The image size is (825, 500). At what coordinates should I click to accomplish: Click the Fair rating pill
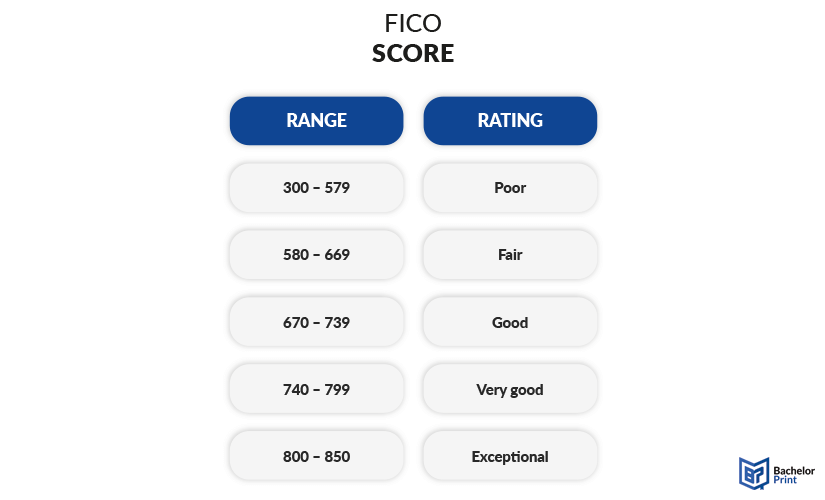[510, 255]
